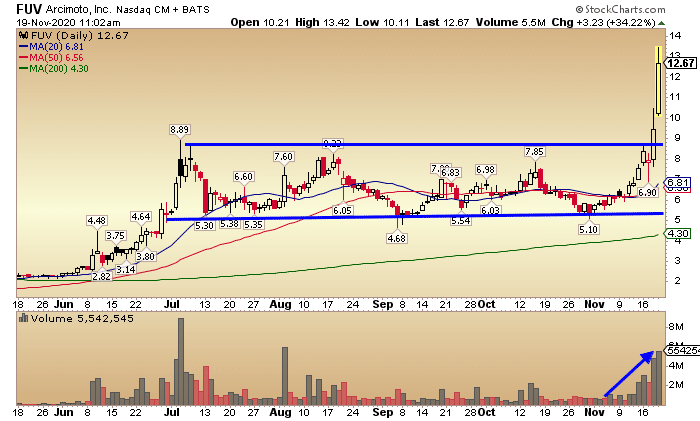The height and width of the screenshot is (421, 700).
Task: Click the 8M label on volume axis
Action: pos(675,327)
